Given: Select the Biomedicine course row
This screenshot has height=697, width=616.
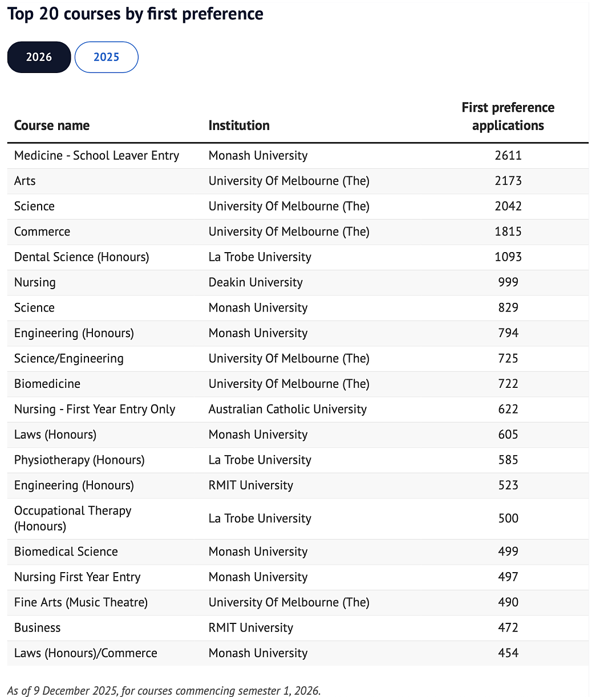Looking at the screenshot, I should (298, 384).
